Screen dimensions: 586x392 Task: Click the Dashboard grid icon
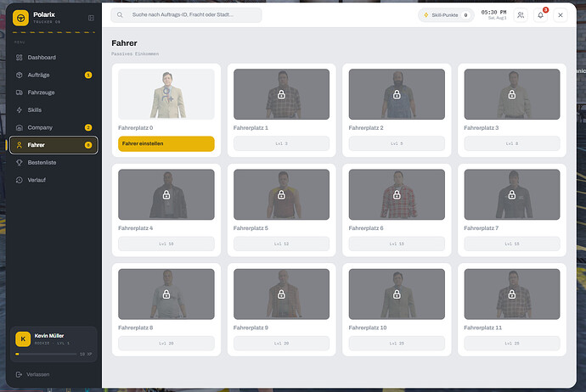pyautogui.click(x=20, y=58)
